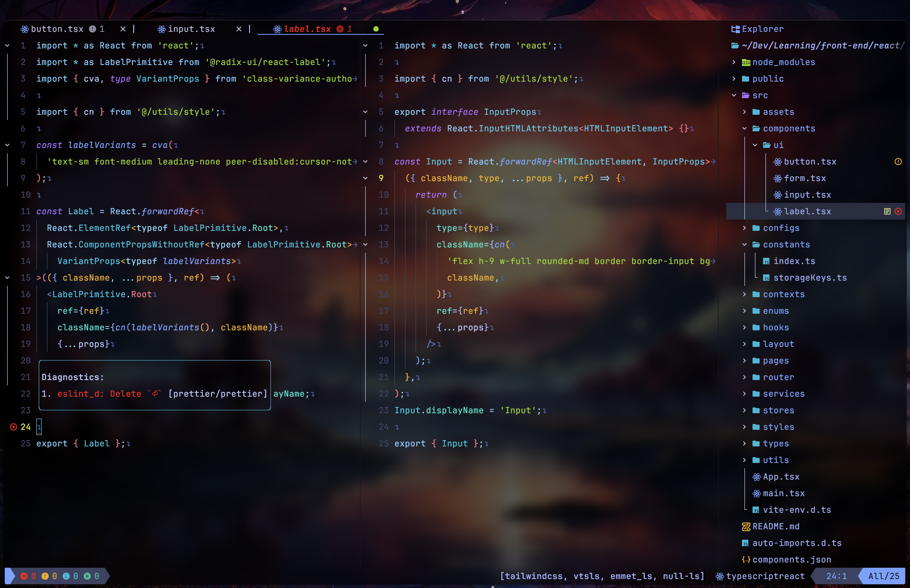This screenshot has height=588, width=910.
Task: Click the modified buffer icon beside label.tsx
Action: pos(887,212)
